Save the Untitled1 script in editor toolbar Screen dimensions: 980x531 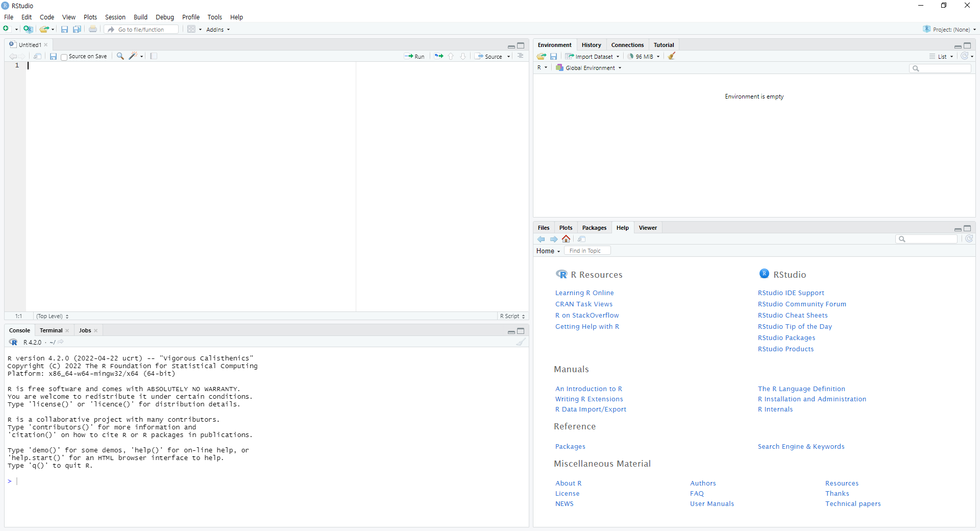[53, 56]
